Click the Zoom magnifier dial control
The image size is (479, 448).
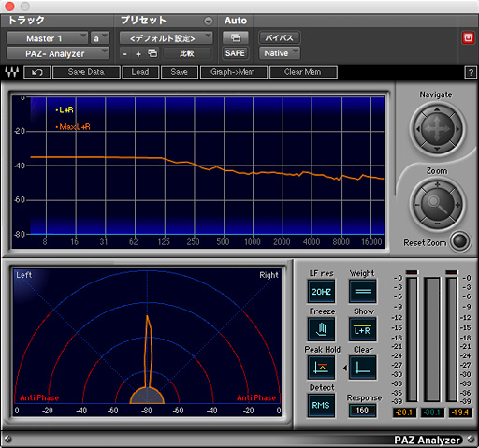click(x=438, y=205)
